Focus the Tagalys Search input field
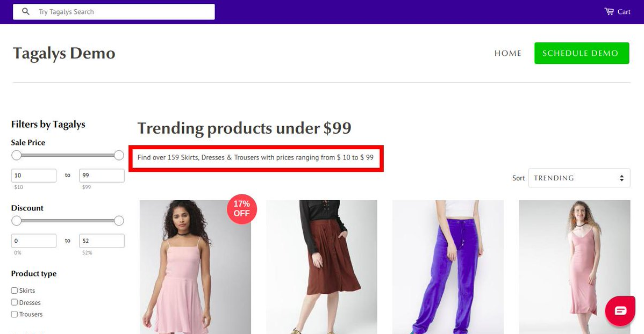The width and height of the screenshot is (644, 334). coord(124,12)
